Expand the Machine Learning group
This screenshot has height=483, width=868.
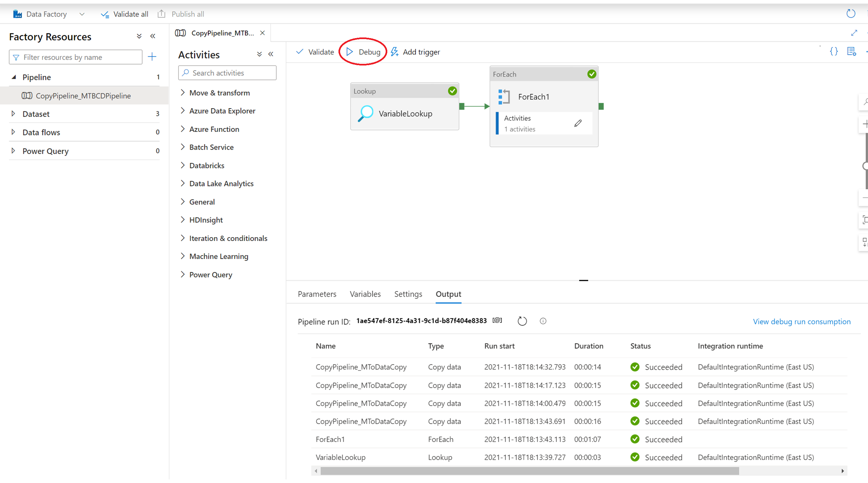pyautogui.click(x=183, y=256)
